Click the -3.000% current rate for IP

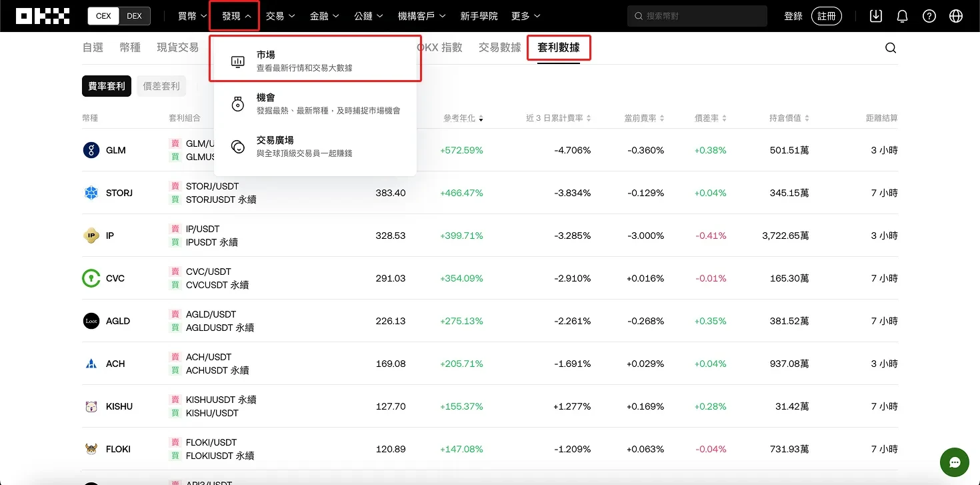(645, 235)
